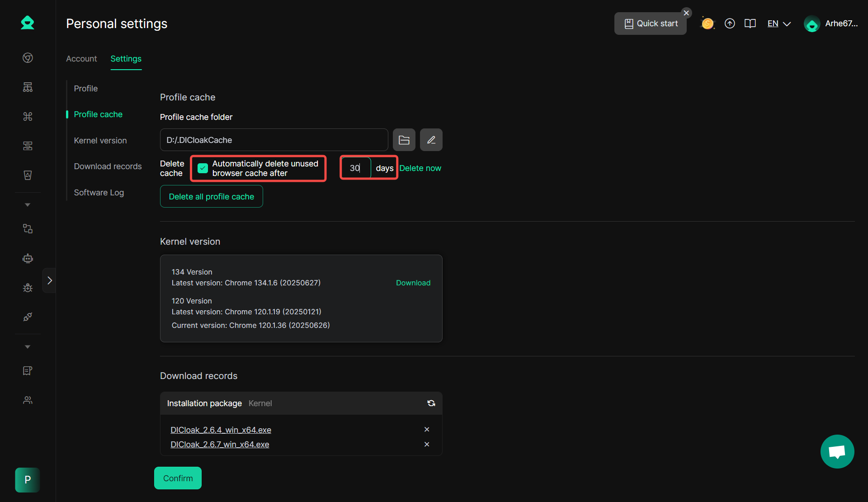Click the profile cache folder path field
The width and height of the screenshot is (868, 502).
tap(274, 140)
